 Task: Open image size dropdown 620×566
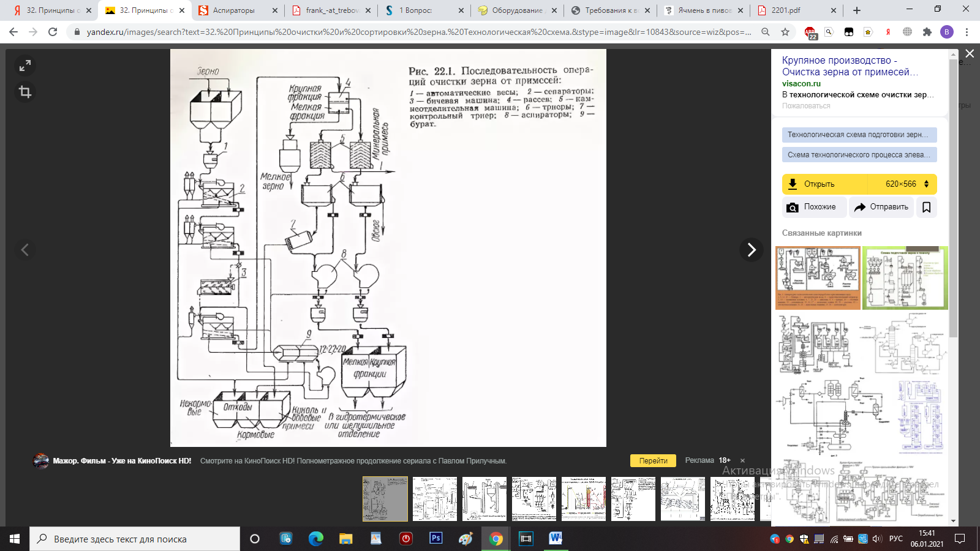click(x=907, y=184)
